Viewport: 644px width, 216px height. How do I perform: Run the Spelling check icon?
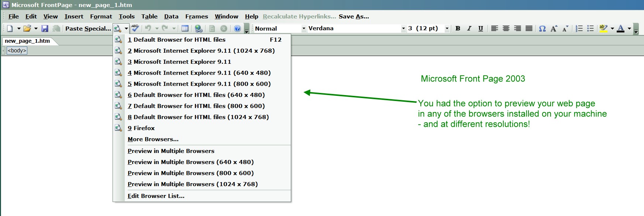pyautogui.click(x=135, y=28)
